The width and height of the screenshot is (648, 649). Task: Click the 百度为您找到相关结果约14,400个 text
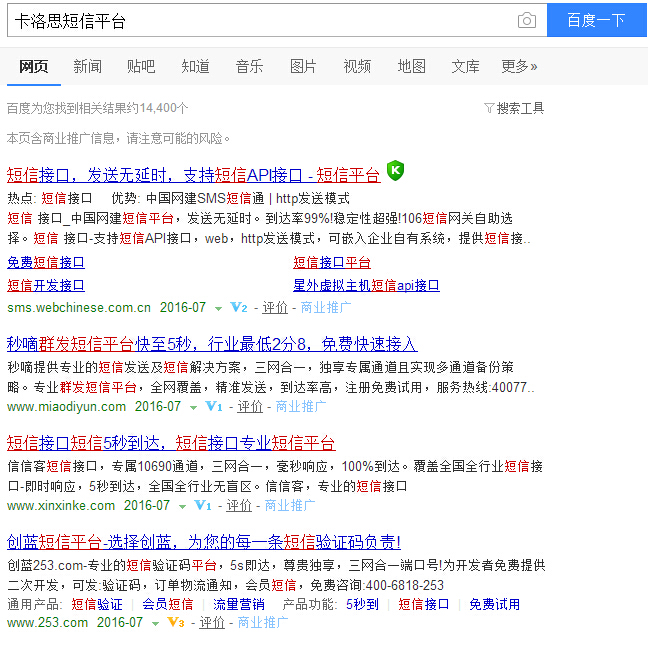tap(98, 108)
